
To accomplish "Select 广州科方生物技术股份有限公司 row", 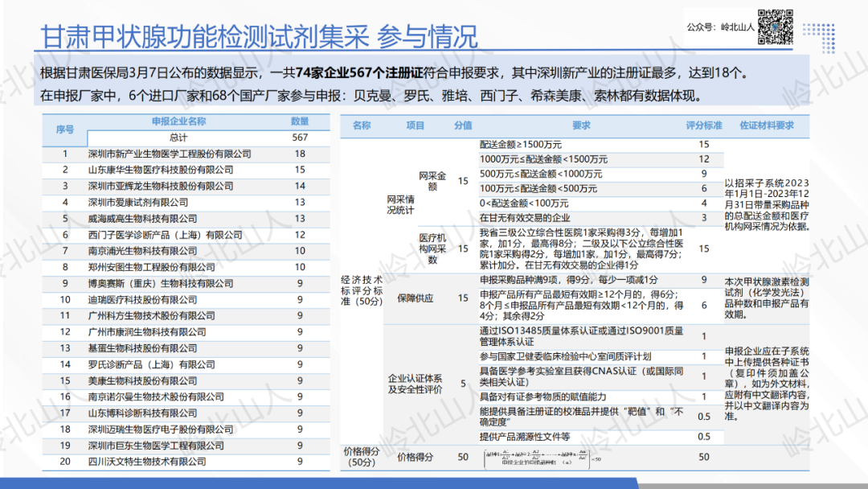I will point(186,315).
